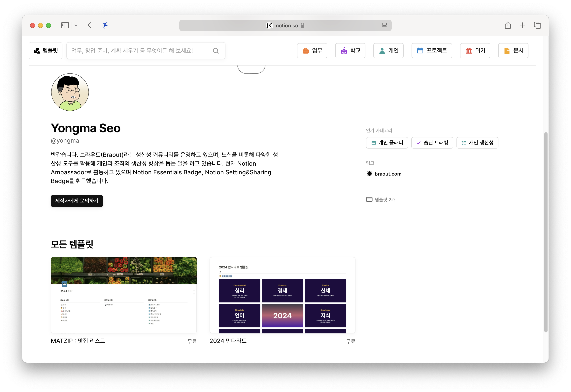Open the MATZIP template thumbnail

pyautogui.click(x=124, y=295)
